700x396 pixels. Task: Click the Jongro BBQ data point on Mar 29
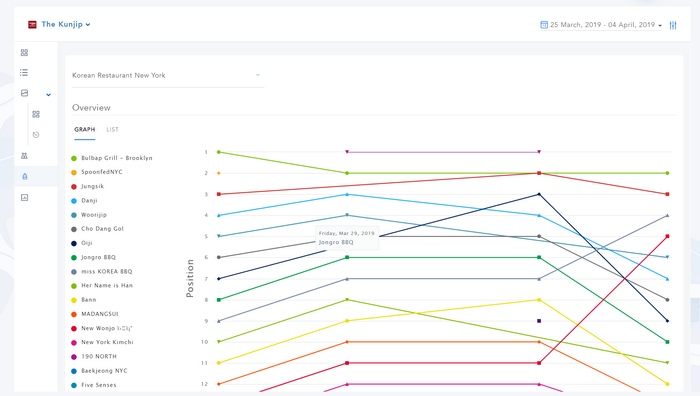pos(347,258)
